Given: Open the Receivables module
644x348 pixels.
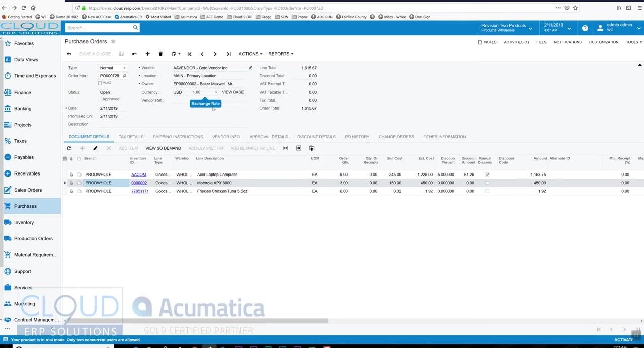Looking at the screenshot, I should point(27,173).
